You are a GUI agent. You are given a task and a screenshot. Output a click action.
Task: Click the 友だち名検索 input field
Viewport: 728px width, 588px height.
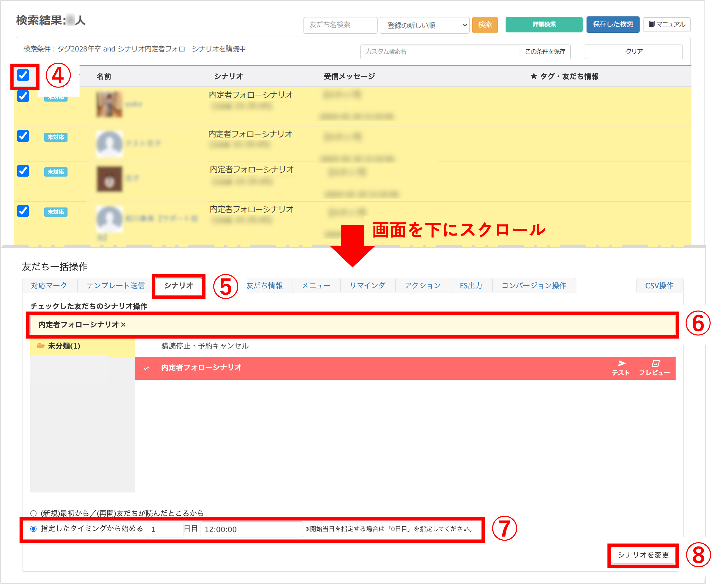340,25
